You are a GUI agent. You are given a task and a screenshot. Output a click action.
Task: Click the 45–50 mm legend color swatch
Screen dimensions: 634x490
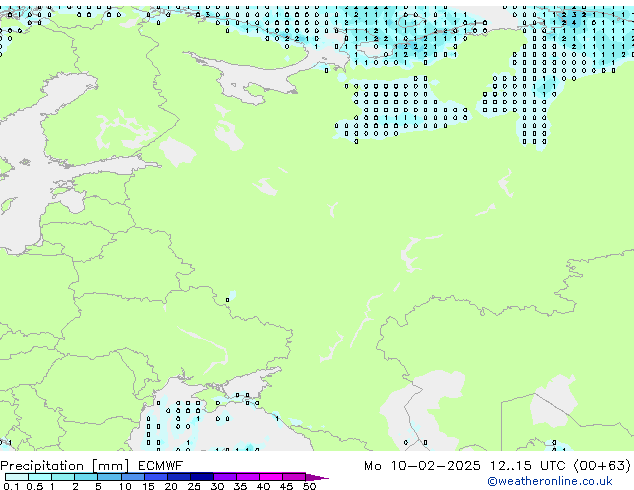[294, 477]
